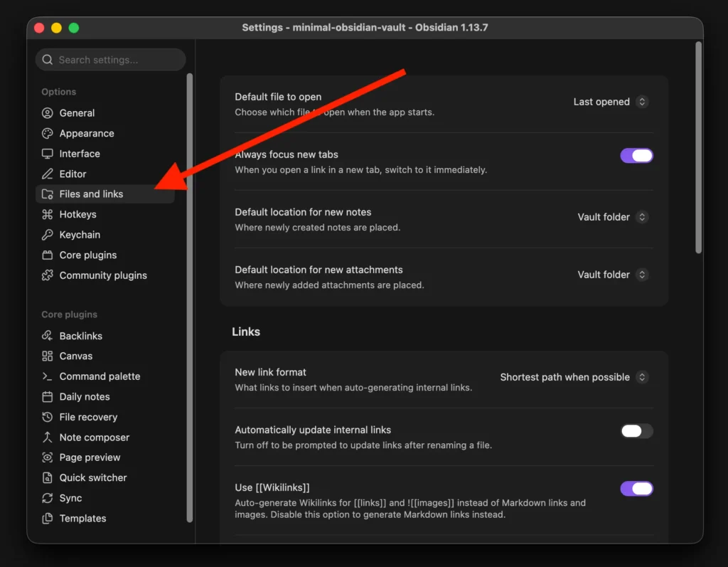728x567 pixels.
Task: Open Sync plugin settings
Action: (x=105, y=498)
